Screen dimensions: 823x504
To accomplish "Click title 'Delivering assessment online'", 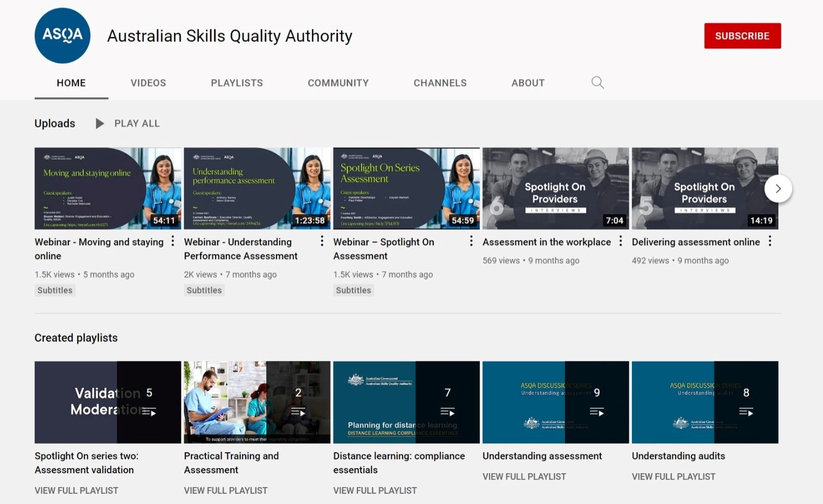I will [x=696, y=242].
